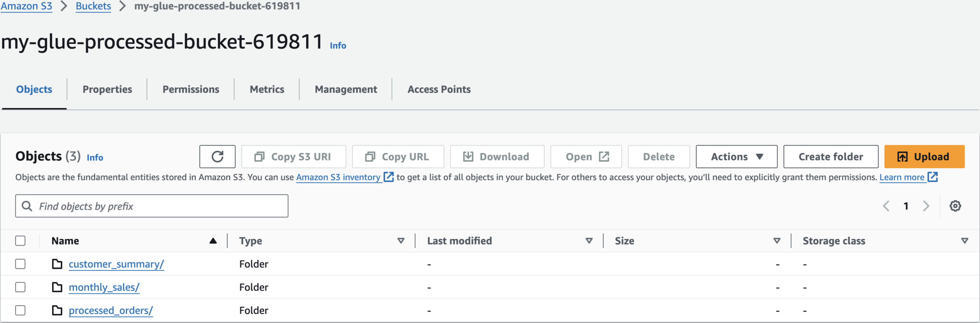Click the Copy URL button

pyautogui.click(x=398, y=157)
